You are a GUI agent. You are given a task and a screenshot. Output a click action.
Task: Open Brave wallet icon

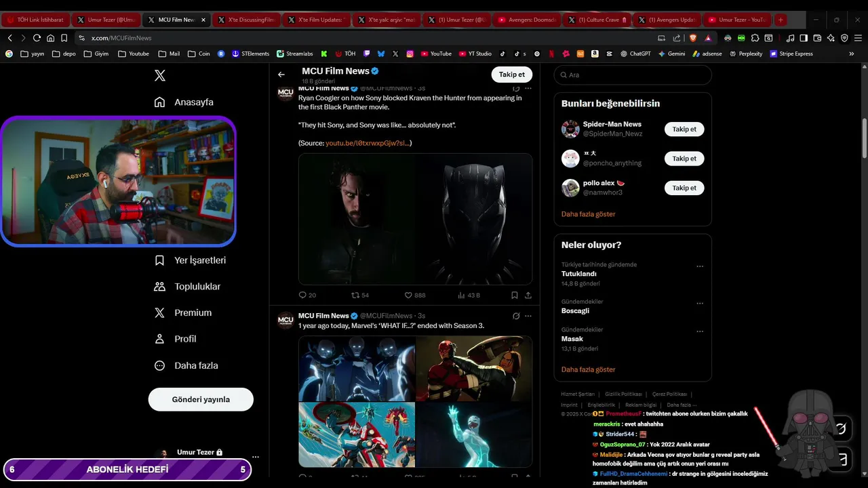point(817,38)
